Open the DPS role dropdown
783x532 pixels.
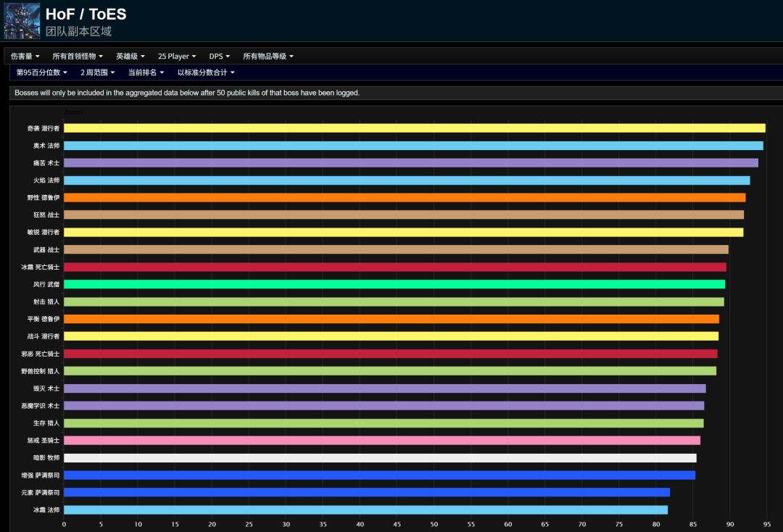pyautogui.click(x=219, y=57)
